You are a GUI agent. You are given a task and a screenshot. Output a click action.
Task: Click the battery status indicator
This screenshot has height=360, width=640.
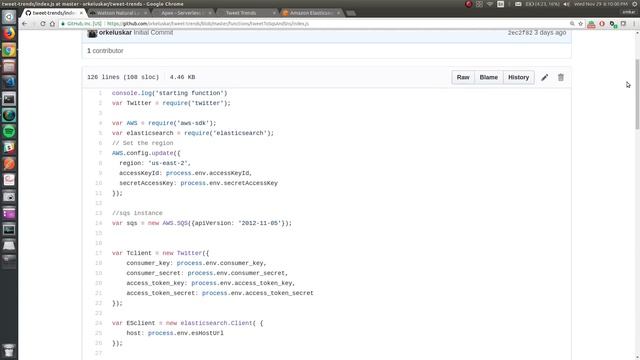tap(542, 4)
